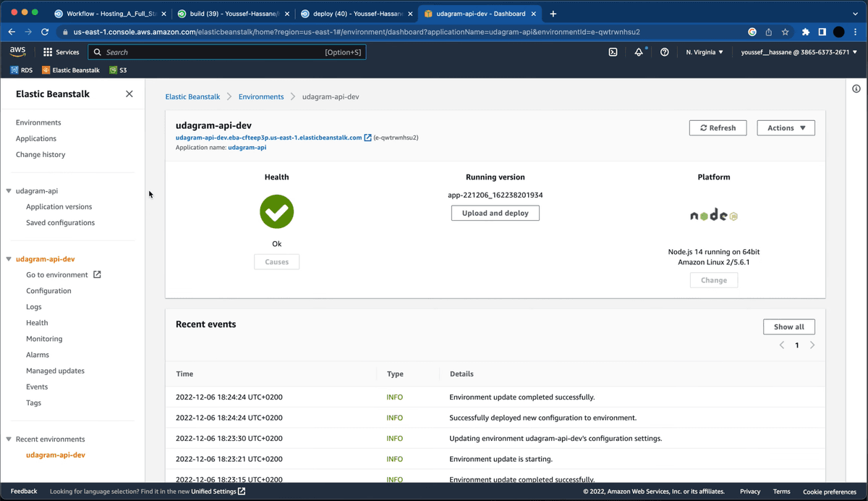Click the AWS home logo
This screenshot has width=868, height=501.
[x=17, y=51]
